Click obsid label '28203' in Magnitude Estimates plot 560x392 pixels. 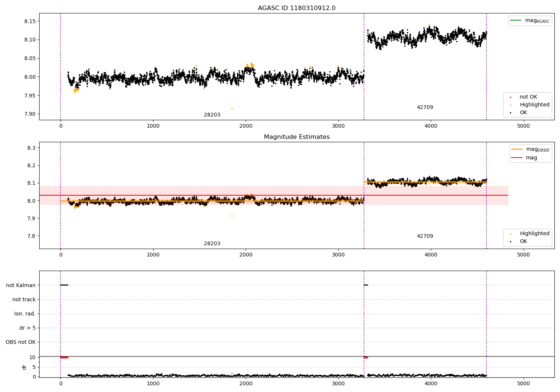coord(212,244)
